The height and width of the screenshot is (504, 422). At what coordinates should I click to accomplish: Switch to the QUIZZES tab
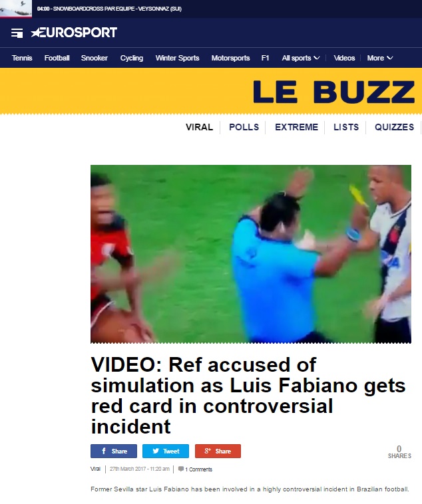click(x=394, y=127)
